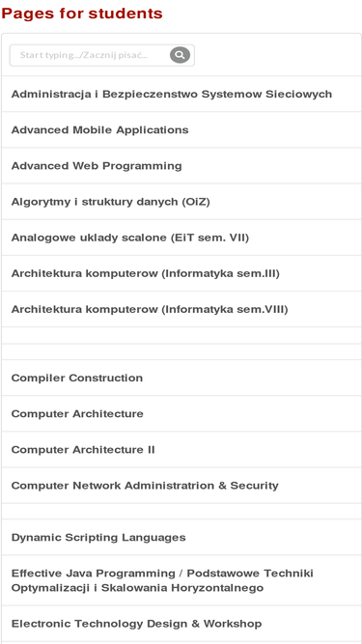
Task: Select Computer Architecture II entry
Action: 181,450
